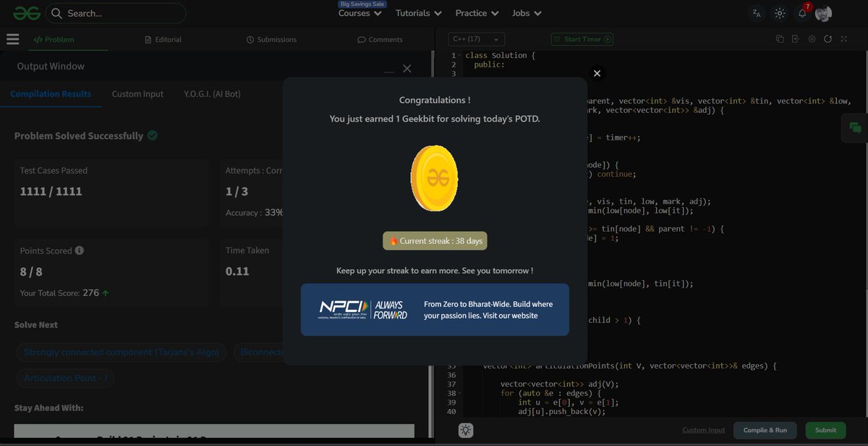Viewport: 868px width, 446px height.
Task: Open the NPCI Always Forward ad banner
Action: coord(435,310)
